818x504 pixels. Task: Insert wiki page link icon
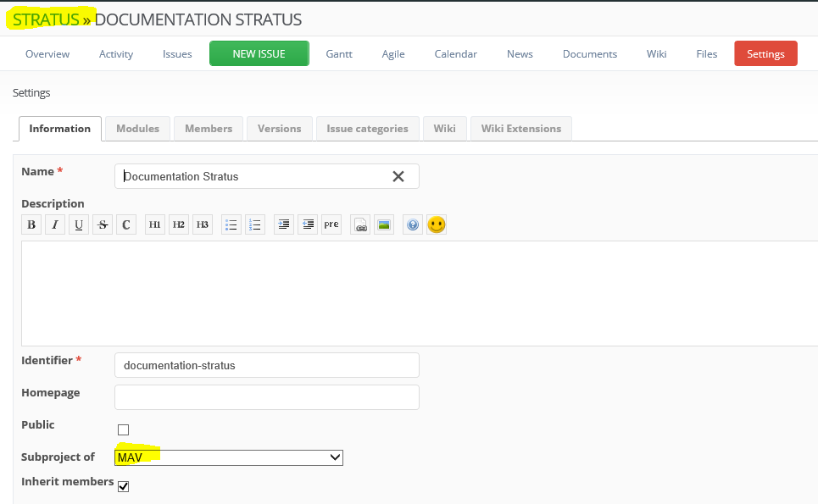[360, 224]
